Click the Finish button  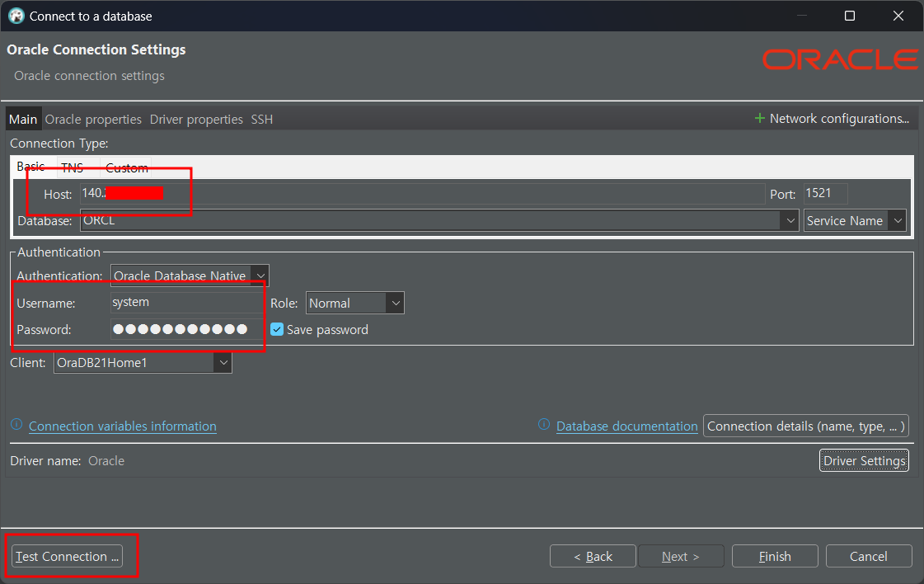tap(775, 556)
